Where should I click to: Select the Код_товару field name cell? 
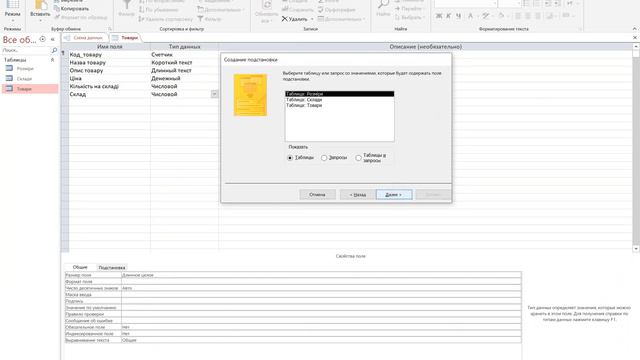point(109,55)
